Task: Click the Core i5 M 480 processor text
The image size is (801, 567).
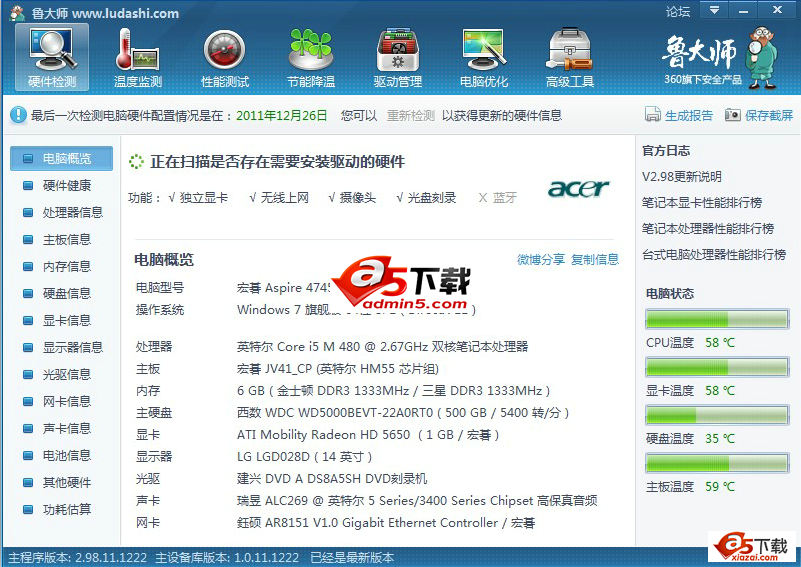Action: 382,347
